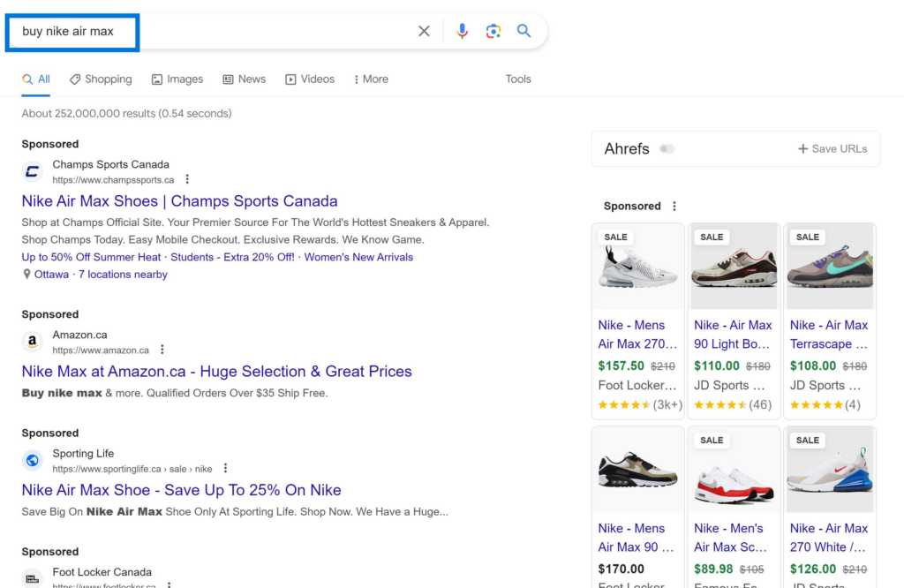Open Google Lens image search icon
The height and width of the screenshot is (588, 904).
pyautogui.click(x=493, y=30)
